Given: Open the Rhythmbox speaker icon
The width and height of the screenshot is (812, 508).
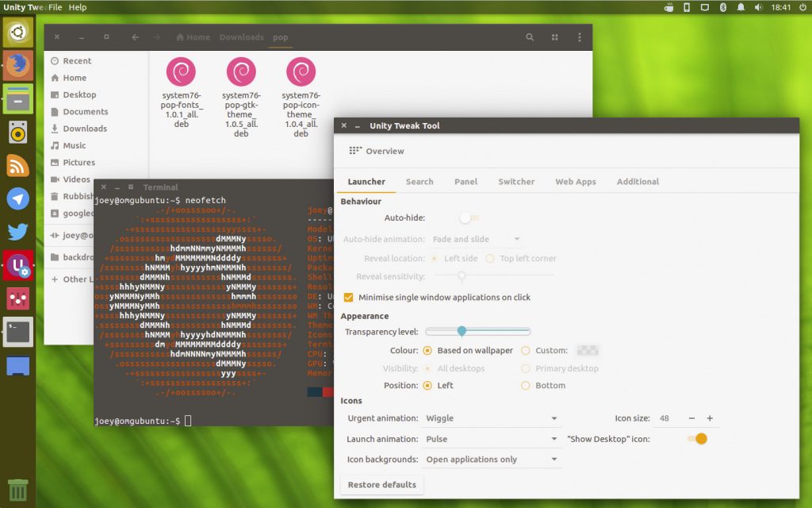Looking at the screenshot, I should [18, 133].
